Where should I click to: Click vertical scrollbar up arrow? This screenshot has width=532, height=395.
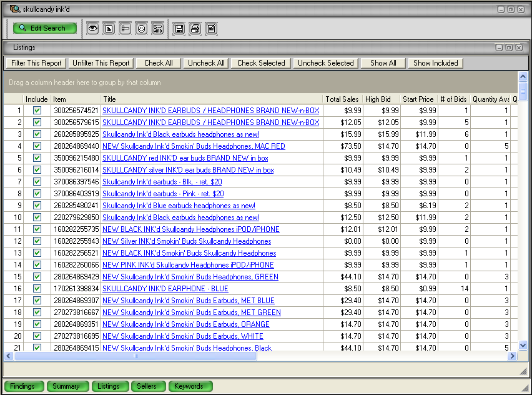click(x=523, y=76)
